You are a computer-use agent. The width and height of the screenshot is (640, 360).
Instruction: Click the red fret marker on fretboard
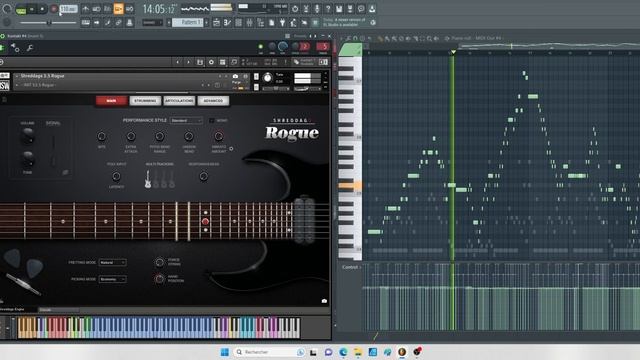[x=205, y=221]
